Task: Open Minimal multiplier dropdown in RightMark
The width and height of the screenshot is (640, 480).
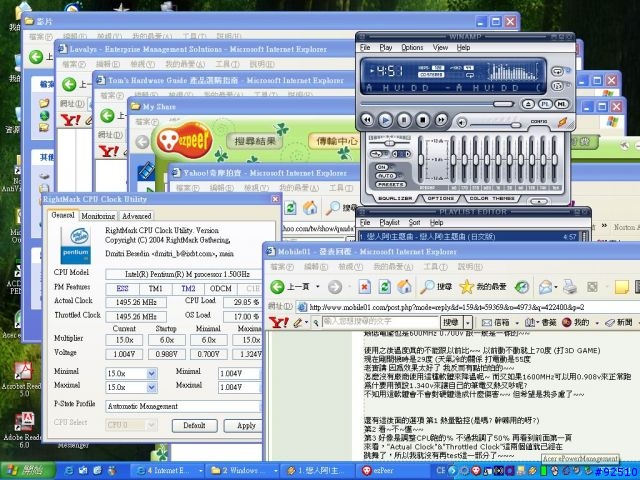Action: tap(151, 373)
